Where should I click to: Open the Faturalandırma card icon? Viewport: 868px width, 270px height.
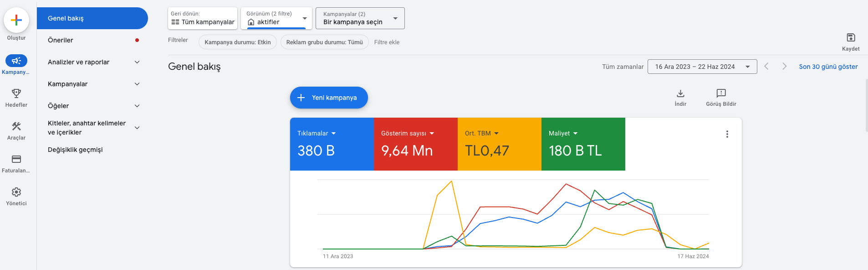point(16,159)
